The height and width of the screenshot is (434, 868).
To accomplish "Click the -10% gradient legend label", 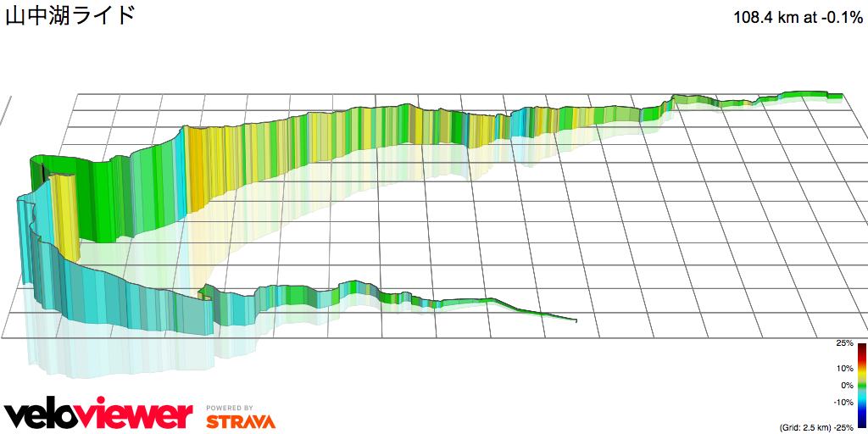I will [x=844, y=403].
